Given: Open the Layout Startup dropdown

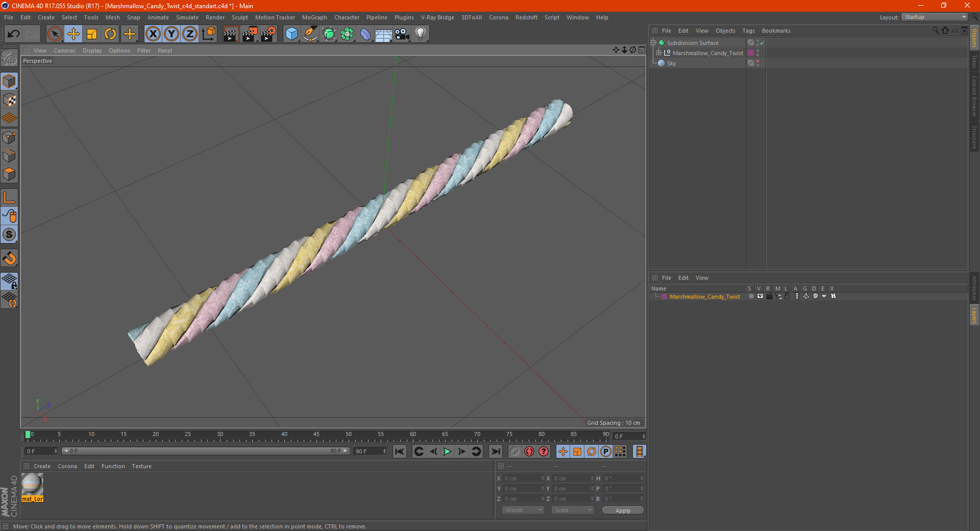Looking at the screenshot, I should (x=935, y=17).
